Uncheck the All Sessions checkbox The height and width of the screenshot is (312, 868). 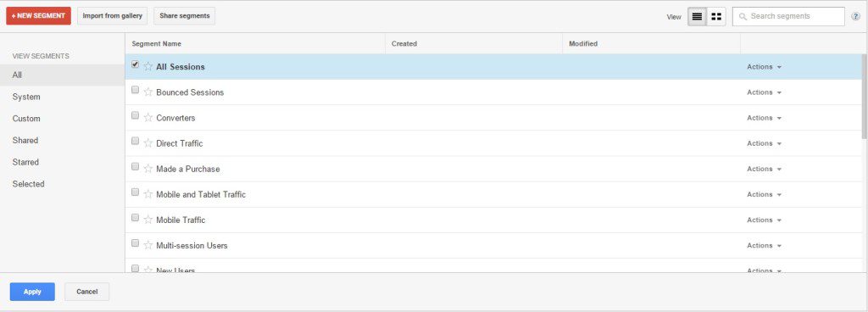(135, 64)
